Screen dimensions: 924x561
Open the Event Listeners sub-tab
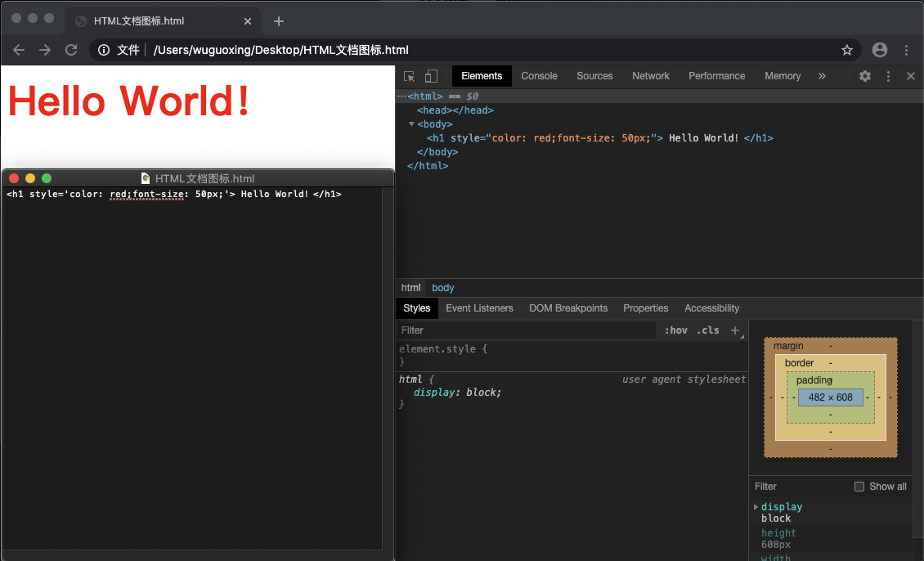pyautogui.click(x=479, y=308)
